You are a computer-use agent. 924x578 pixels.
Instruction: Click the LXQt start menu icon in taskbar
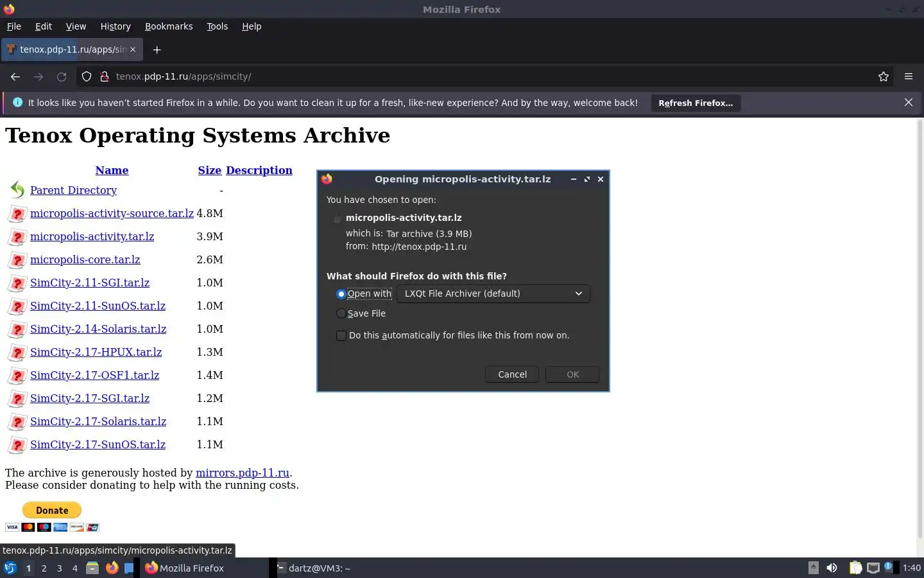coord(10,568)
